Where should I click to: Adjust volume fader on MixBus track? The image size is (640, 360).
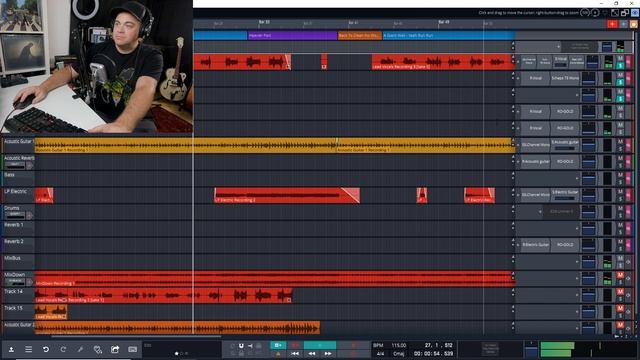[589, 262]
